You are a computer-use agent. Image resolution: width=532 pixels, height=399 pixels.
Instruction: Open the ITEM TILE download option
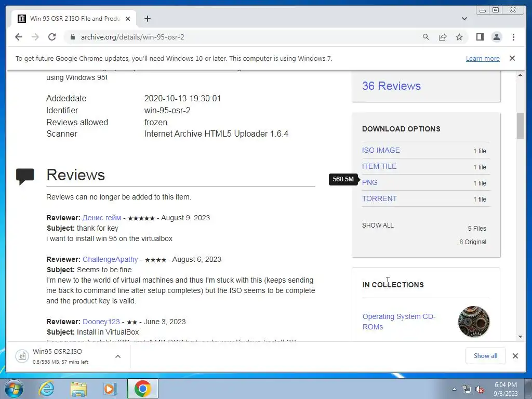(x=379, y=166)
